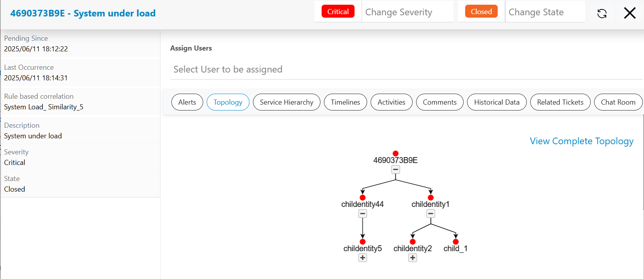Collapse the childentity1 branch
This screenshot has width=644, height=279.
pyautogui.click(x=431, y=214)
